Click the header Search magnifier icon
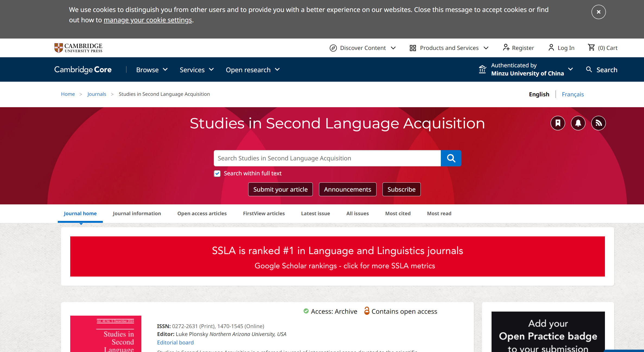This screenshot has width=644, height=352. tap(589, 69)
